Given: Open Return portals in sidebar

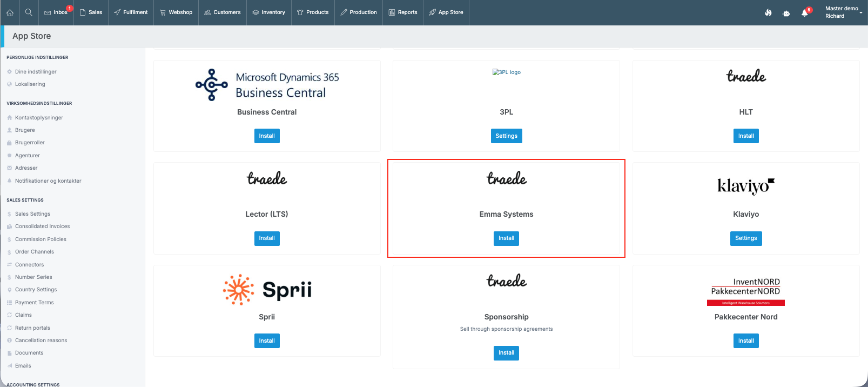Looking at the screenshot, I should click(x=32, y=328).
